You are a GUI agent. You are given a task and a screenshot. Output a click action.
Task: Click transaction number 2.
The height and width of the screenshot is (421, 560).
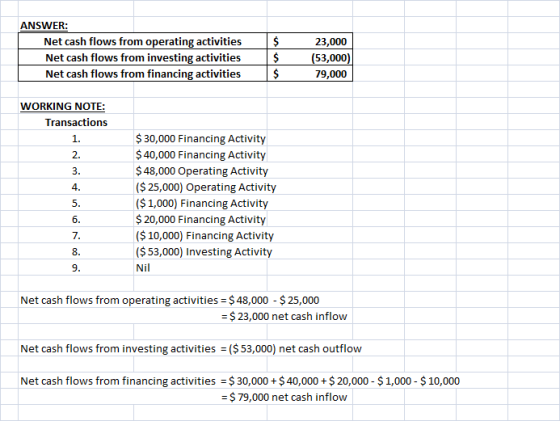tap(76, 155)
